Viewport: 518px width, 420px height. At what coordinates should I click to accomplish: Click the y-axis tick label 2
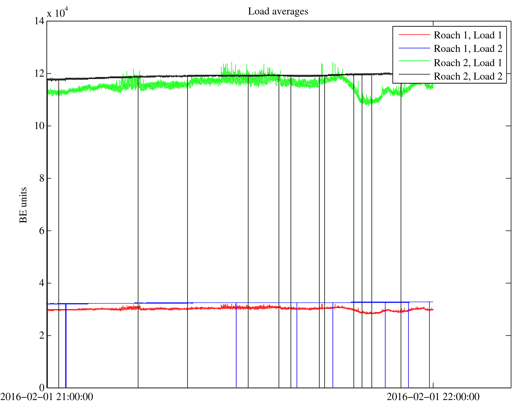click(42, 335)
